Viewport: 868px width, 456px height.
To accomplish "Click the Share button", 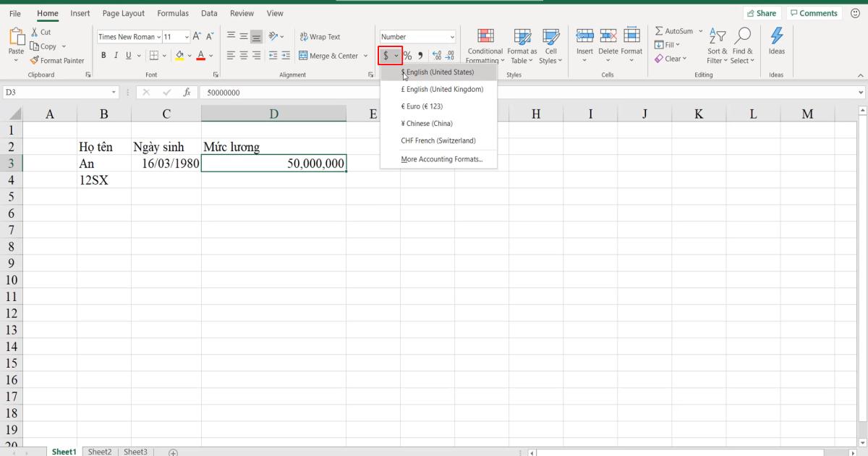I will tap(762, 12).
